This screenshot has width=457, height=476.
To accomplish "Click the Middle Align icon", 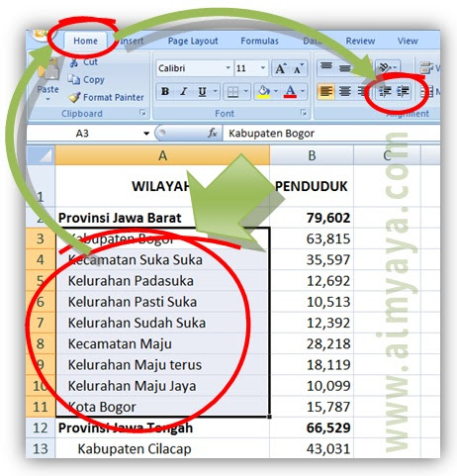I will (x=345, y=67).
